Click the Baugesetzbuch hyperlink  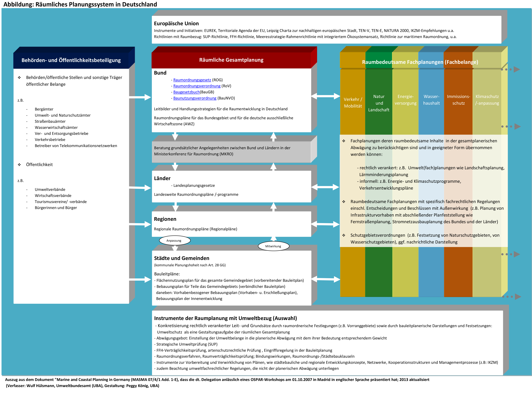(x=186, y=92)
